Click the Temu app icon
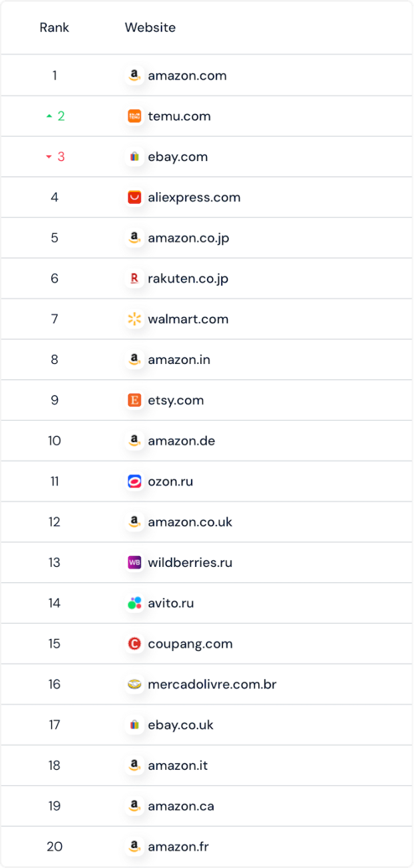 coord(134,116)
